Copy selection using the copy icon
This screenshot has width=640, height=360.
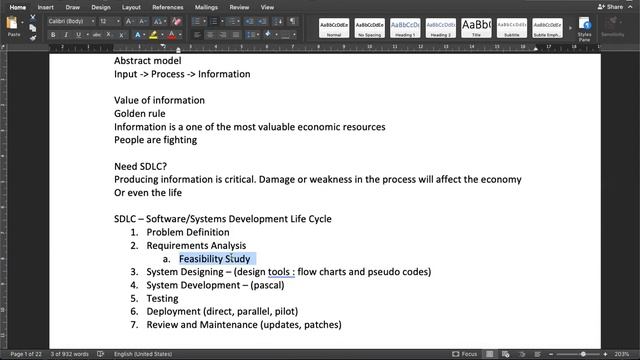click(33, 28)
